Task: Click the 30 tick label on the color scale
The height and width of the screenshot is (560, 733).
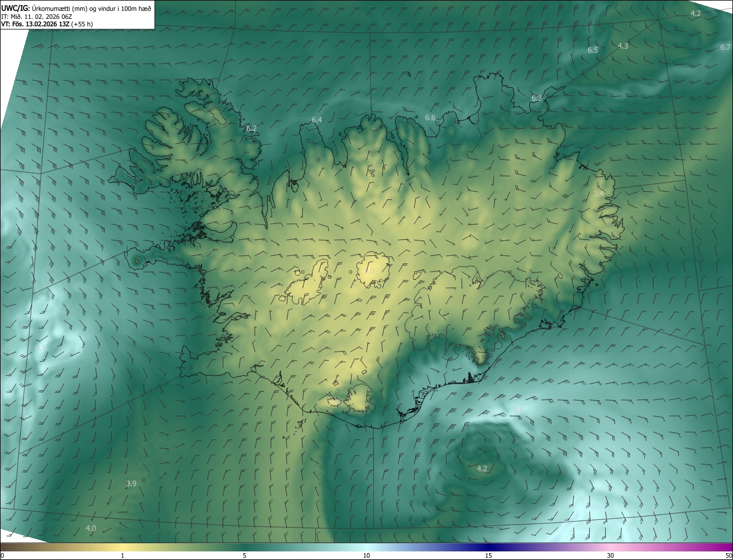Action: pos(610,555)
